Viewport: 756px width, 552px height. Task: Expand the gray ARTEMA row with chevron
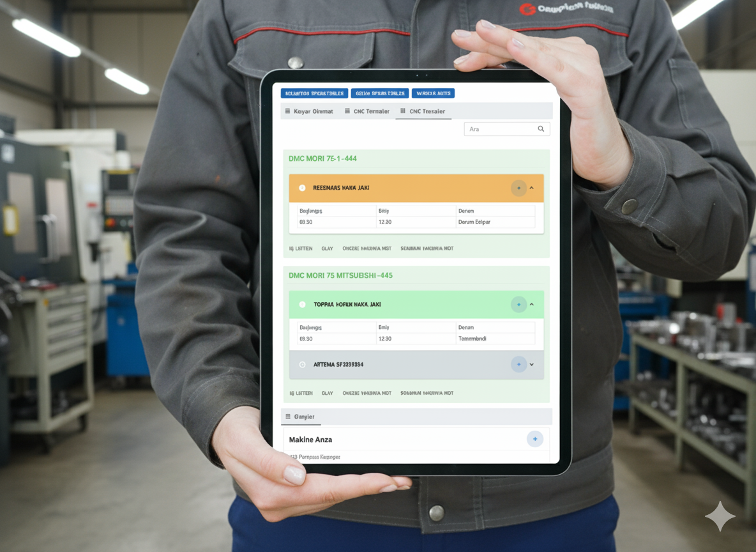point(532,365)
